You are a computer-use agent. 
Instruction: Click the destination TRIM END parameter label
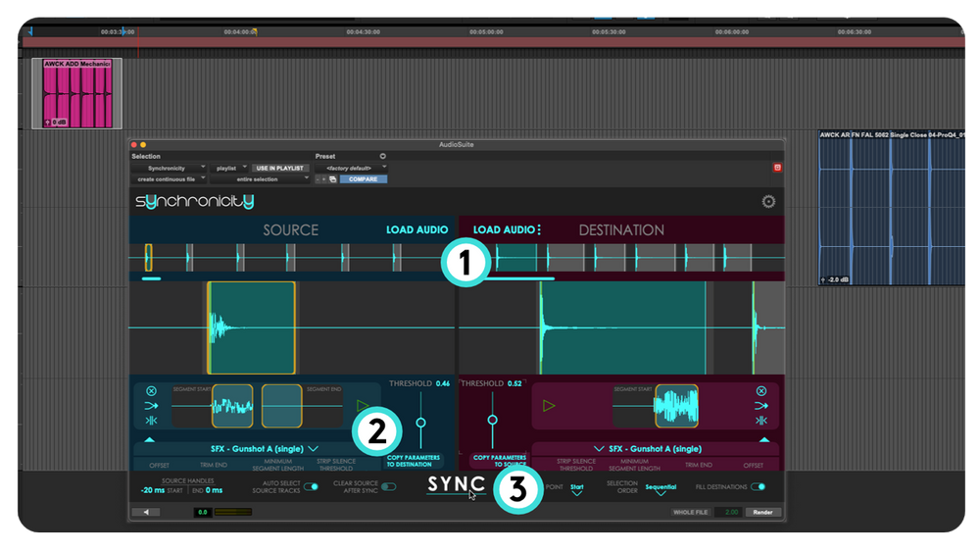[x=698, y=465]
